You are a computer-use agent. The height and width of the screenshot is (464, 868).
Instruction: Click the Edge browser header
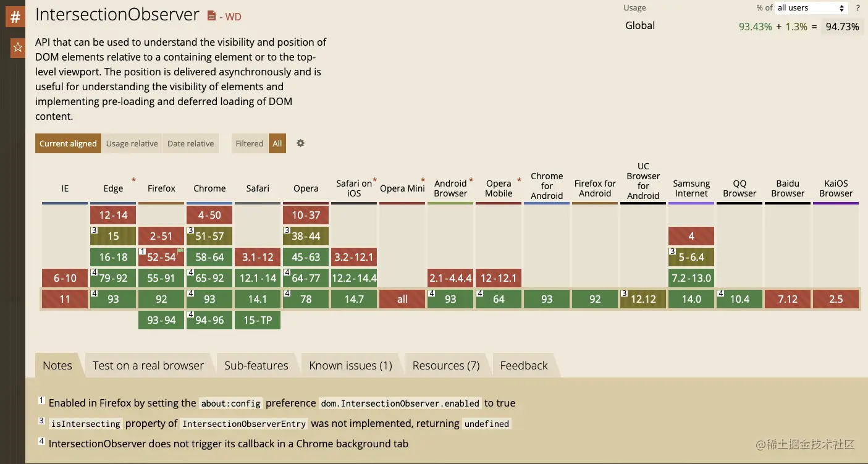[113, 188]
